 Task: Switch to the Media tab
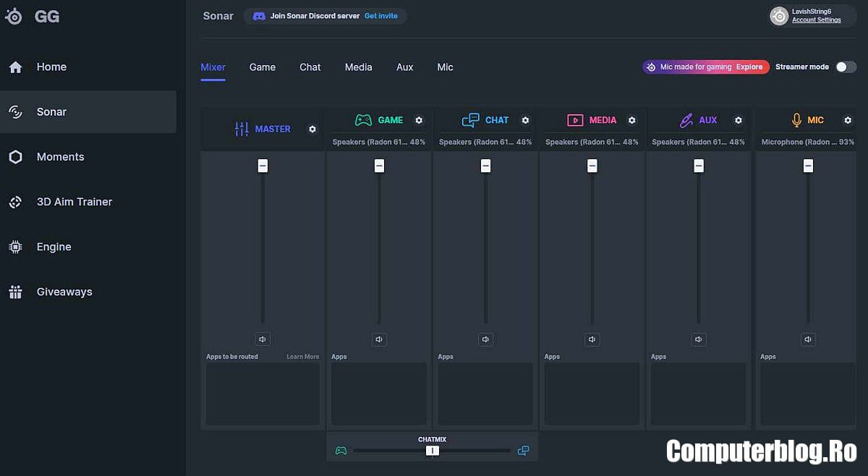(358, 67)
